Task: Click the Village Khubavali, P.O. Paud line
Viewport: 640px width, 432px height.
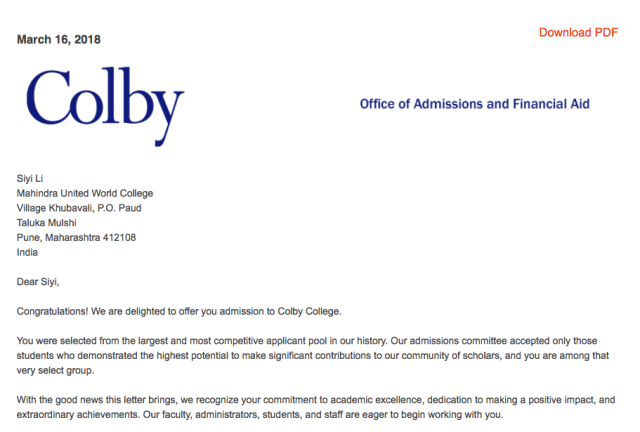Action: tap(79, 208)
